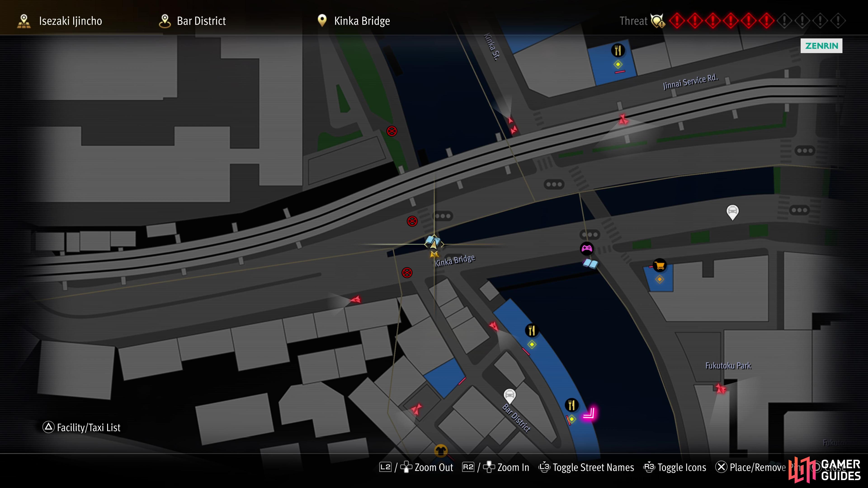Click the upper riverside restaurant fork icon
Screen dimensions: 868x488
tap(532, 330)
